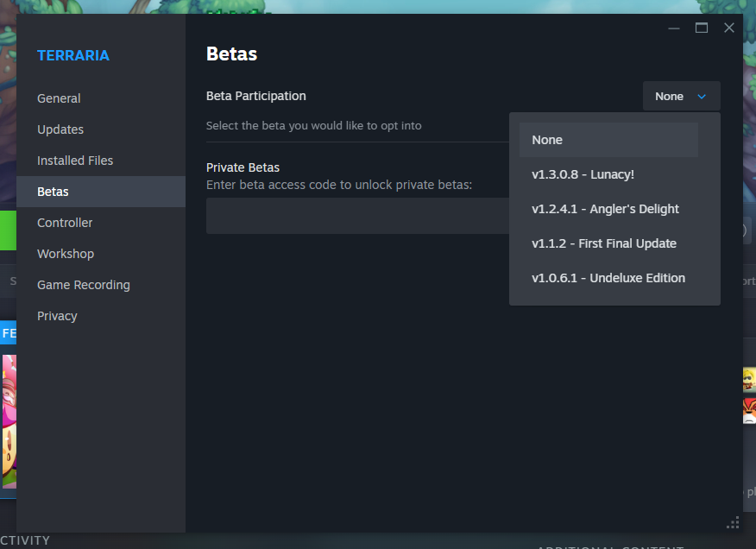756x549 pixels.
Task: Open the Workshop tab
Action: (x=66, y=254)
